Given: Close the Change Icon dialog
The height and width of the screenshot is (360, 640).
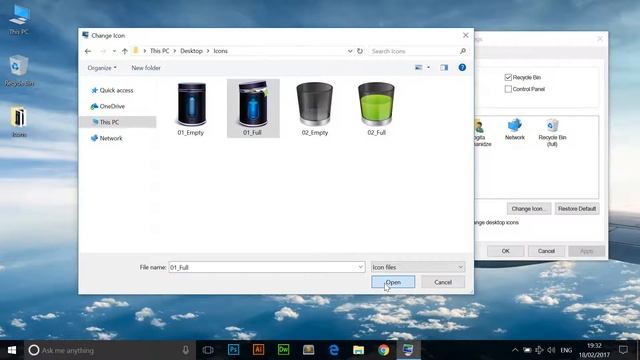Looking at the screenshot, I should [465, 36].
